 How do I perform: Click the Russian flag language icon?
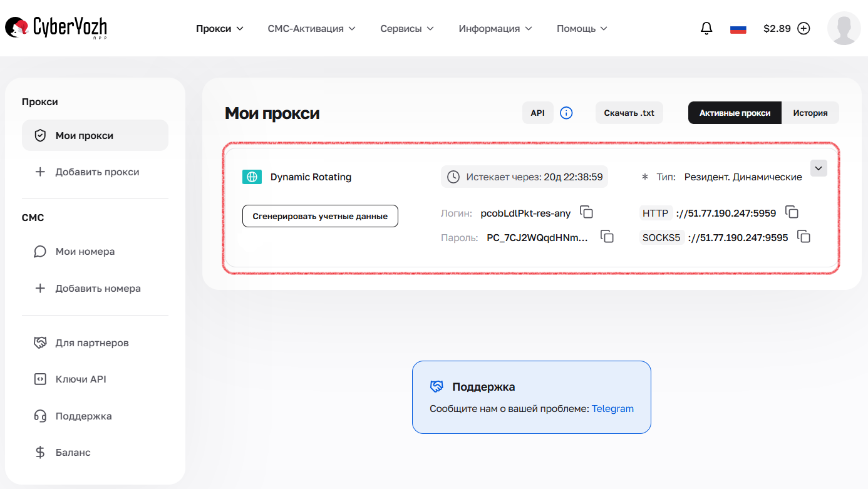coord(738,28)
